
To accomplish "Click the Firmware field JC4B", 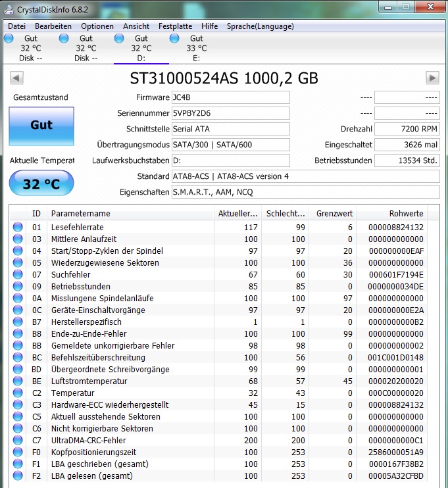I will pyautogui.click(x=231, y=97).
